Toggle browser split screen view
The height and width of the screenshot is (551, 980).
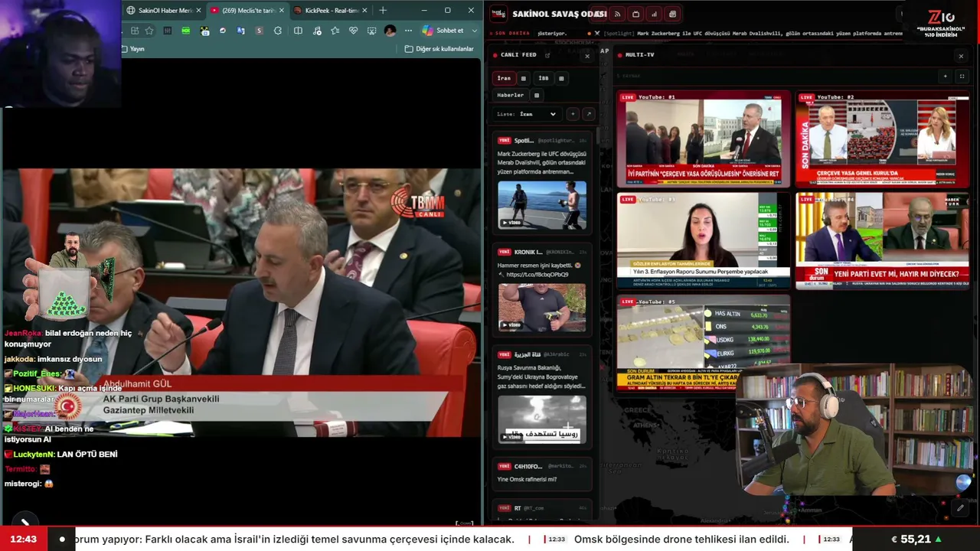pos(298,31)
